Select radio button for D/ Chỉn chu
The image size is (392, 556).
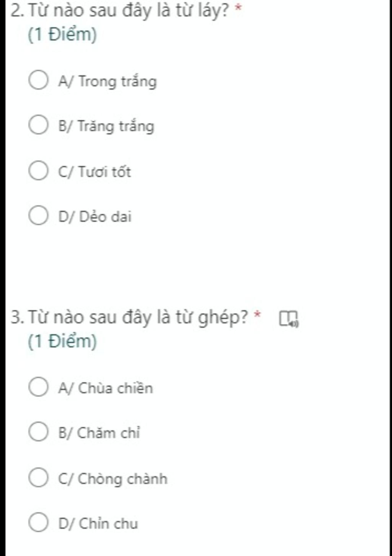coord(38,522)
